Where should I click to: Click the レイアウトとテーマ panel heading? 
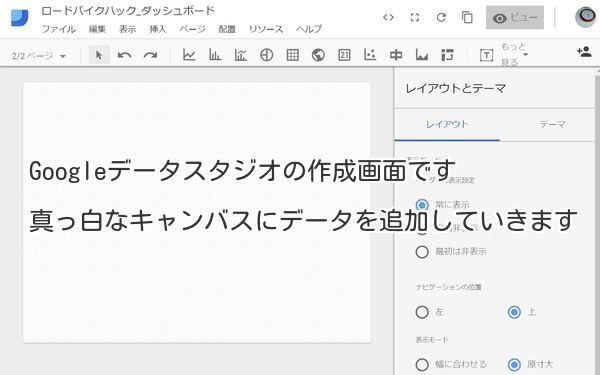click(x=455, y=88)
